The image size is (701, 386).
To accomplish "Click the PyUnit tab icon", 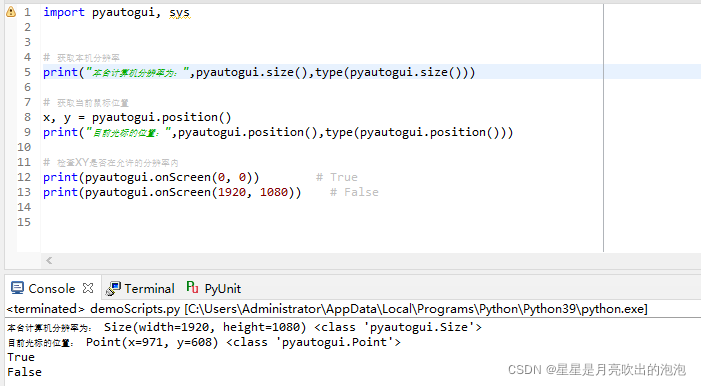I will [192, 287].
